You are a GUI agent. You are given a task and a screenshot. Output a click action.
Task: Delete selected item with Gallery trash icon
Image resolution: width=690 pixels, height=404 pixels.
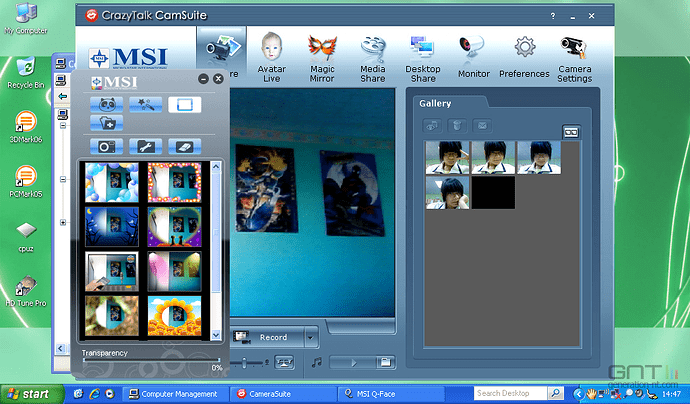tap(456, 126)
